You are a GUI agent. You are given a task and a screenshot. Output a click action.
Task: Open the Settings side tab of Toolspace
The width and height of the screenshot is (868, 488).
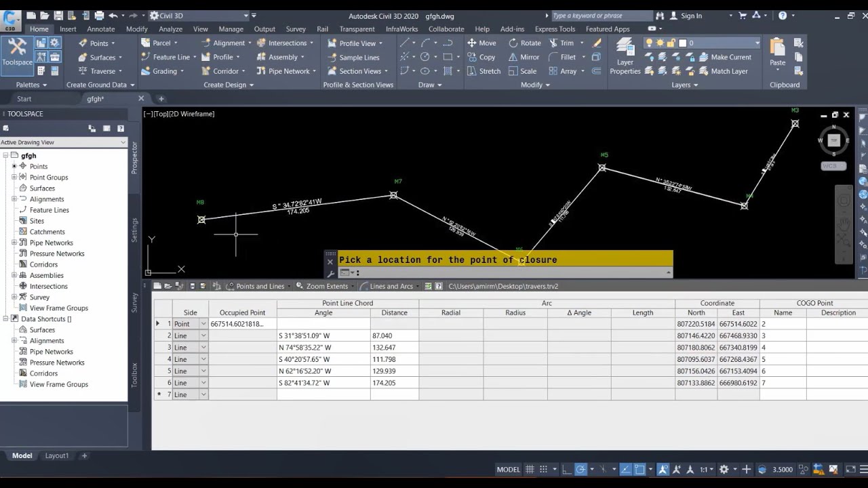134,230
